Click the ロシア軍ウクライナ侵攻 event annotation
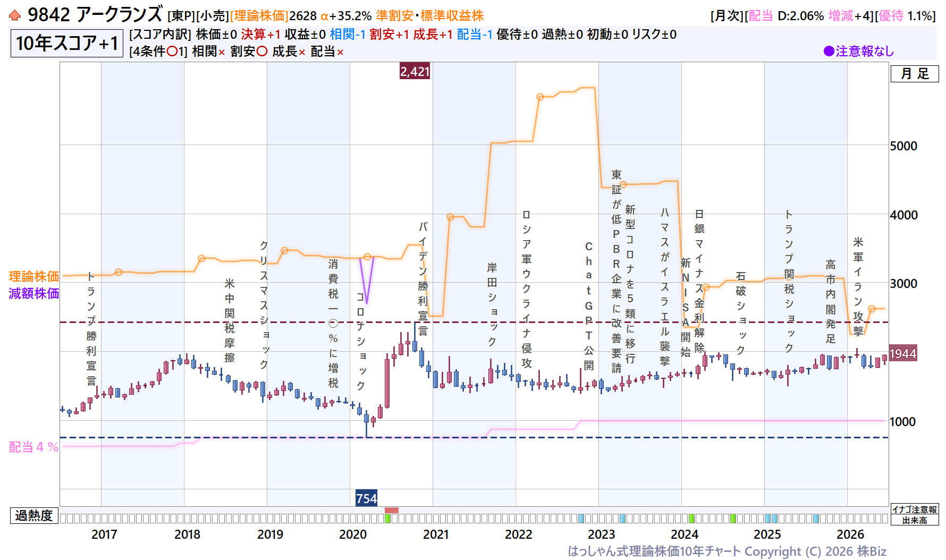 tap(527, 289)
